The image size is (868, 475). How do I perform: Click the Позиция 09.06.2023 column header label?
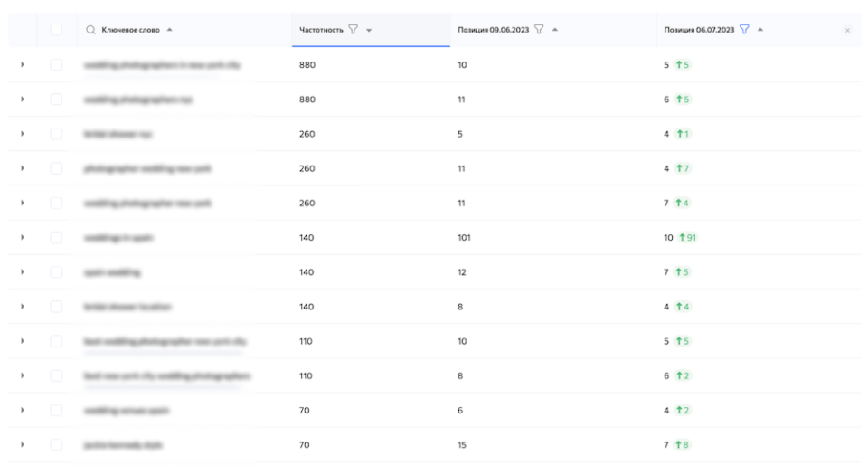pos(494,30)
